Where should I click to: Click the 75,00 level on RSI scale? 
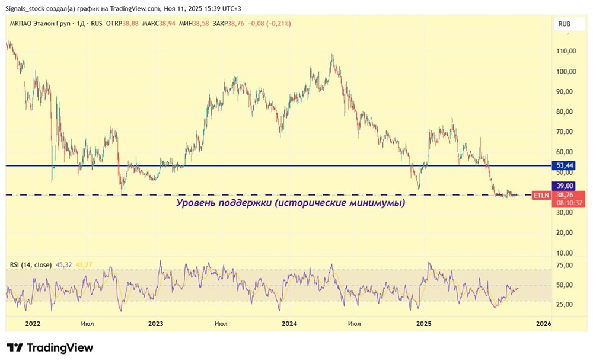[564, 265]
